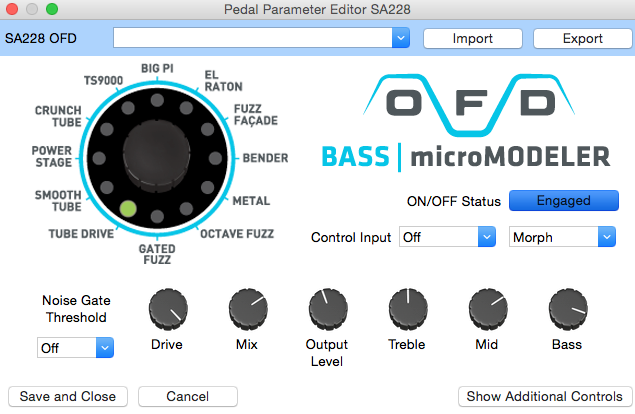The image size is (635, 414).
Task: Click the POWER STAGE label
Action: (52, 156)
